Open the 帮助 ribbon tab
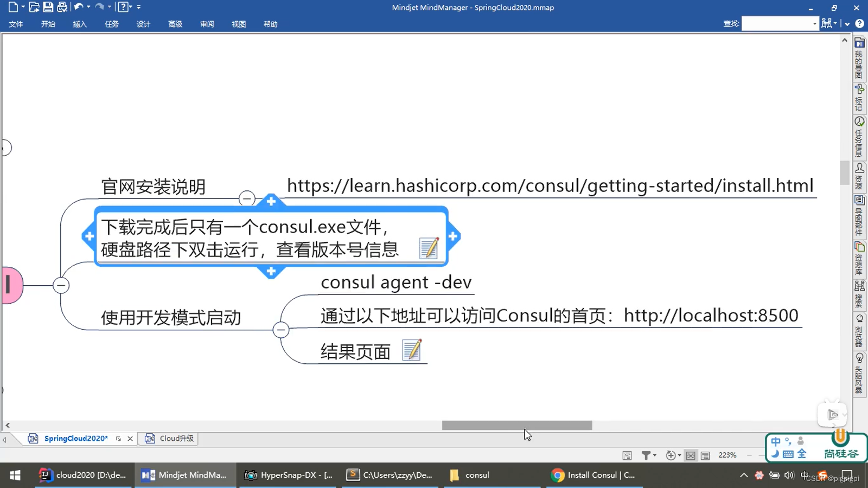This screenshot has height=488, width=868. click(x=271, y=24)
